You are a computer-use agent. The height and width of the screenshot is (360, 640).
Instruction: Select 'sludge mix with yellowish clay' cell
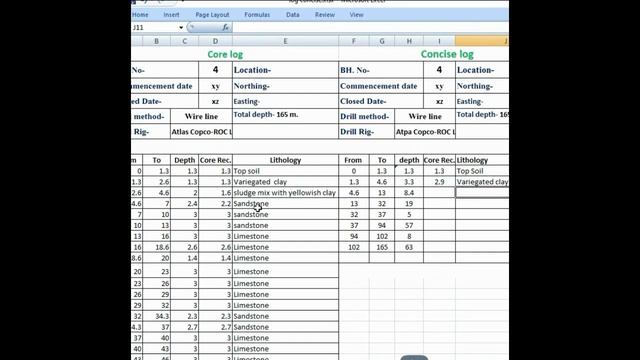pyautogui.click(x=285, y=193)
